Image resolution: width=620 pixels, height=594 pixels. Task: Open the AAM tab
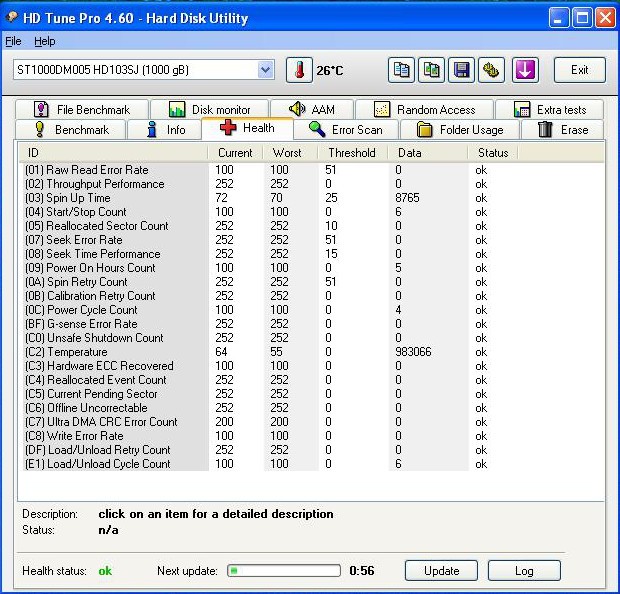pos(311,110)
